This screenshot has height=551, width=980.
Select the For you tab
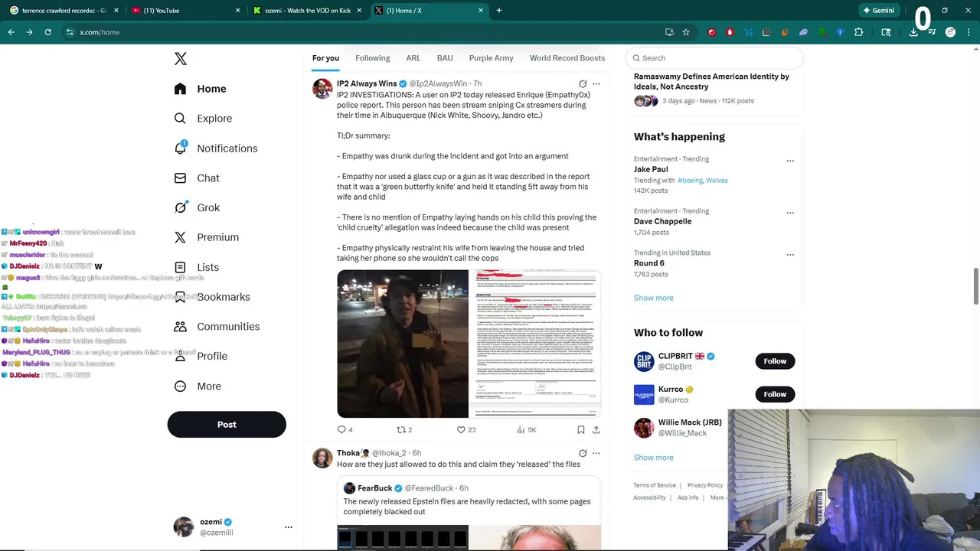[x=325, y=58]
